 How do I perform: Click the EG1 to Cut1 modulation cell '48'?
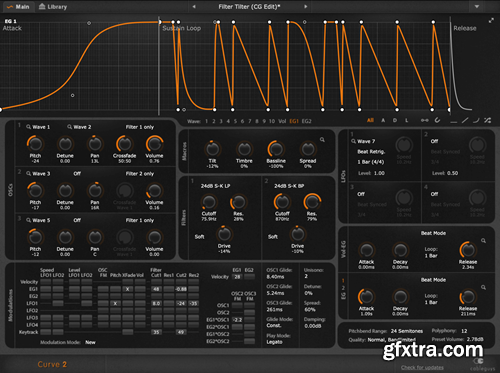coord(156,289)
